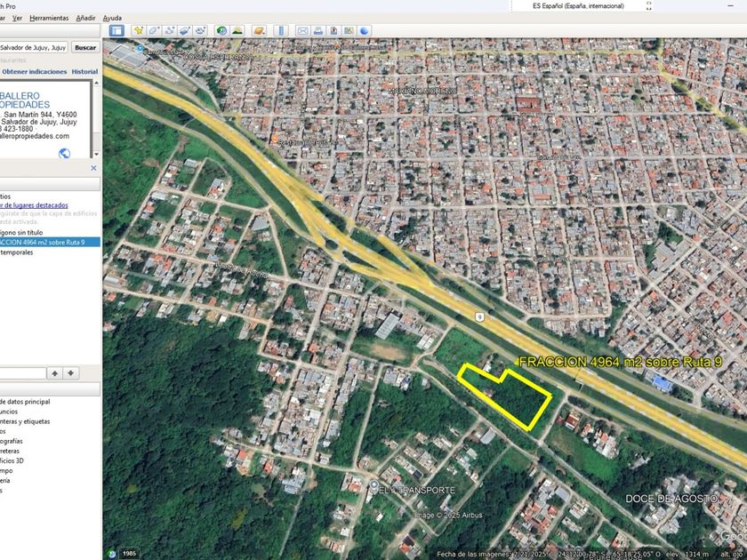The image size is (747, 560).
Task: Click Image © 2025 Airbus attribution text
Action: point(448,515)
